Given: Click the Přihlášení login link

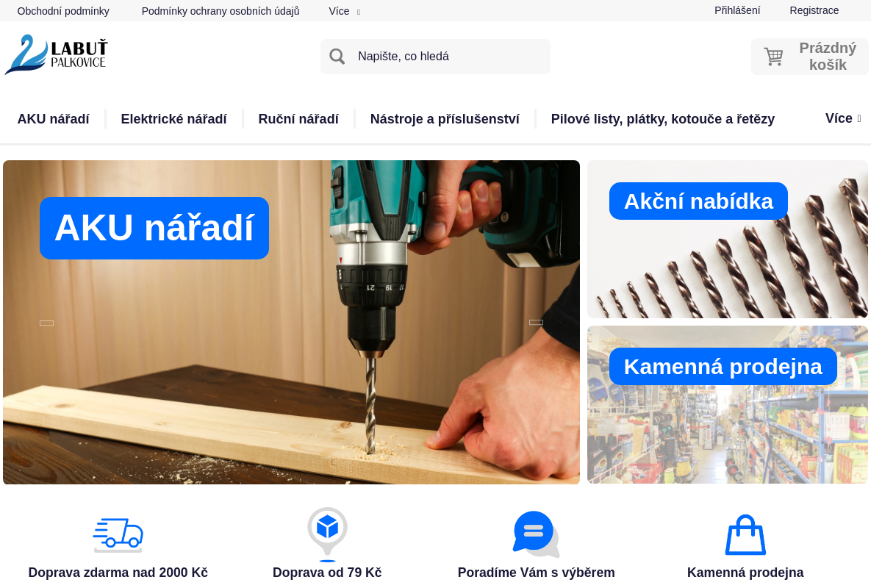Looking at the screenshot, I should 737,10.
